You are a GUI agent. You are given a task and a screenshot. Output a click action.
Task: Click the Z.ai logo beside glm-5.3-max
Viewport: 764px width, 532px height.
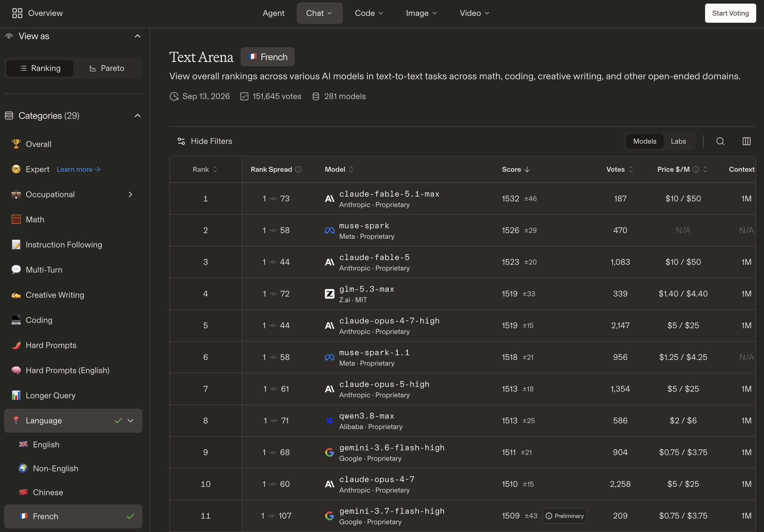(x=329, y=294)
